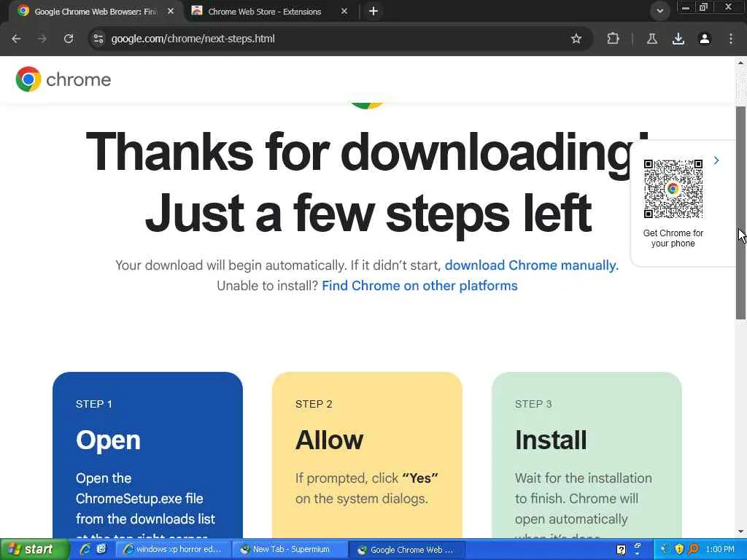Minimize the Chrome window

pyautogui.click(x=686, y=7)
